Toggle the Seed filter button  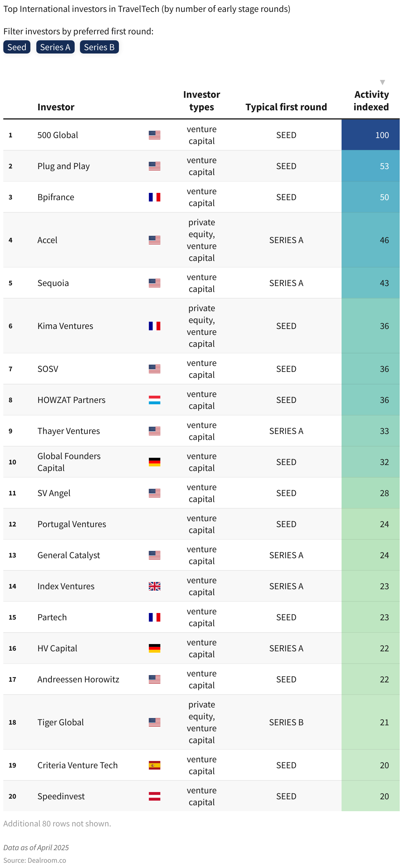click(17, 47)
